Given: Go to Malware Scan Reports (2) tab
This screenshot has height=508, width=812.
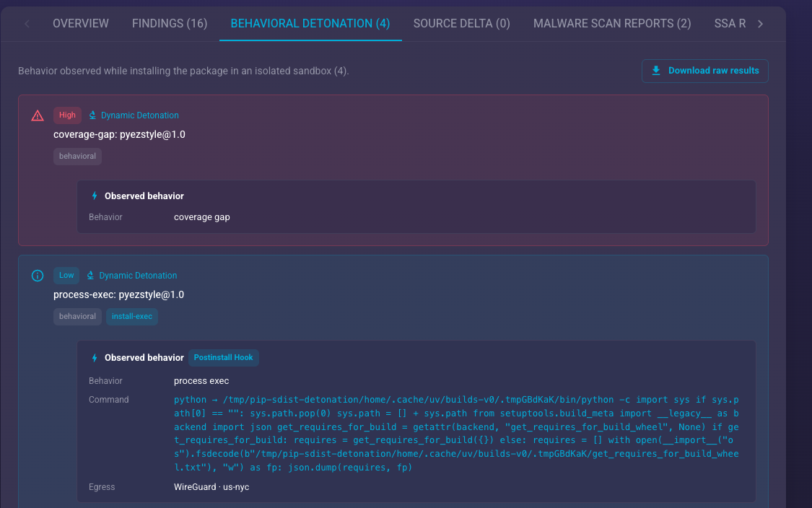Looking at the screenshot, I should [x=612, y=23].
